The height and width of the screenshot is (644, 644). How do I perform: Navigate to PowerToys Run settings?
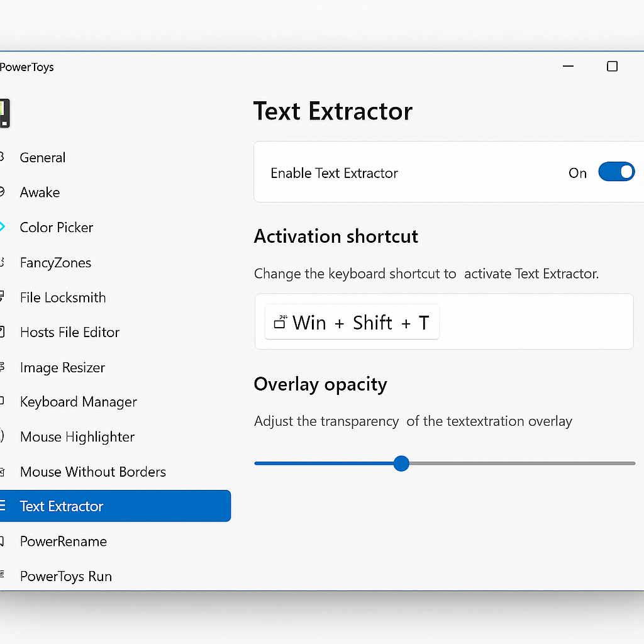(65, 576)
